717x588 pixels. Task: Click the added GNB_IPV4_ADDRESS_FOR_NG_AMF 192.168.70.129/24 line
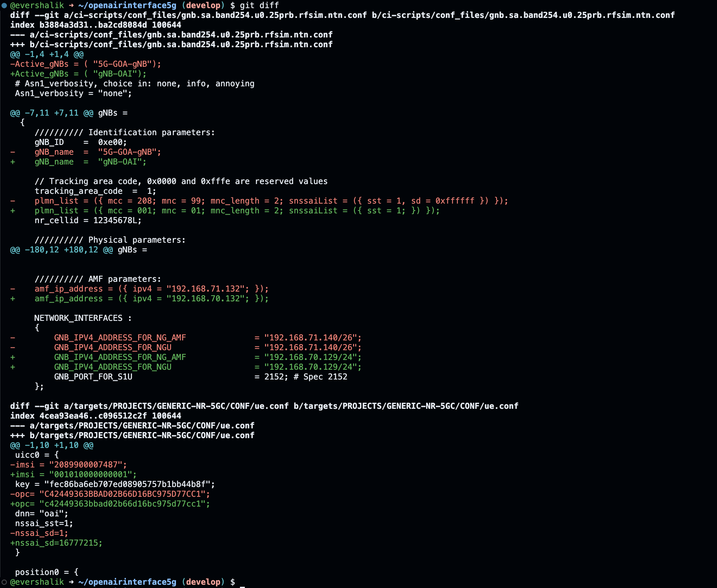(186, 357)
